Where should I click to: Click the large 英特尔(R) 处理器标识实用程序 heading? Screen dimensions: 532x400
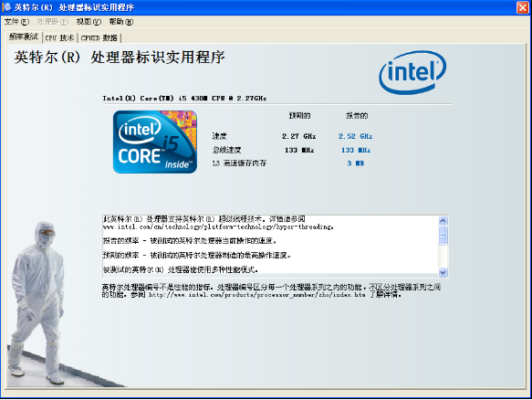(x=120, y=57)
